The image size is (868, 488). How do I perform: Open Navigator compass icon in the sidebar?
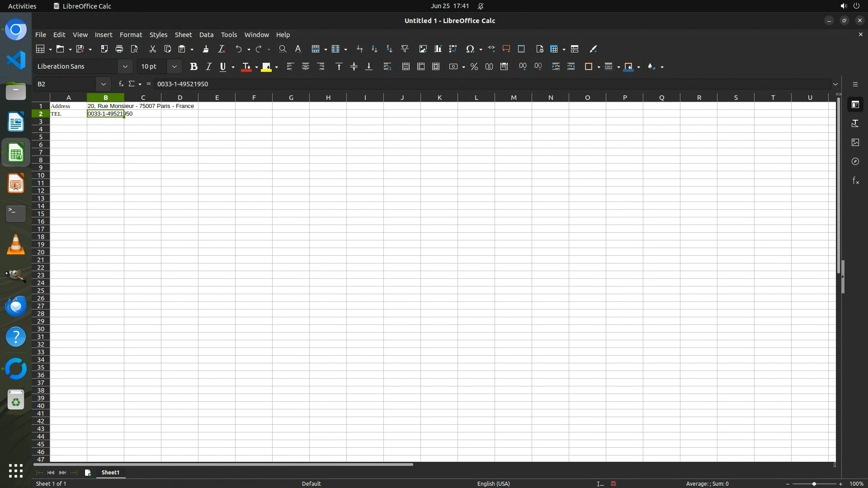[855, 161]
